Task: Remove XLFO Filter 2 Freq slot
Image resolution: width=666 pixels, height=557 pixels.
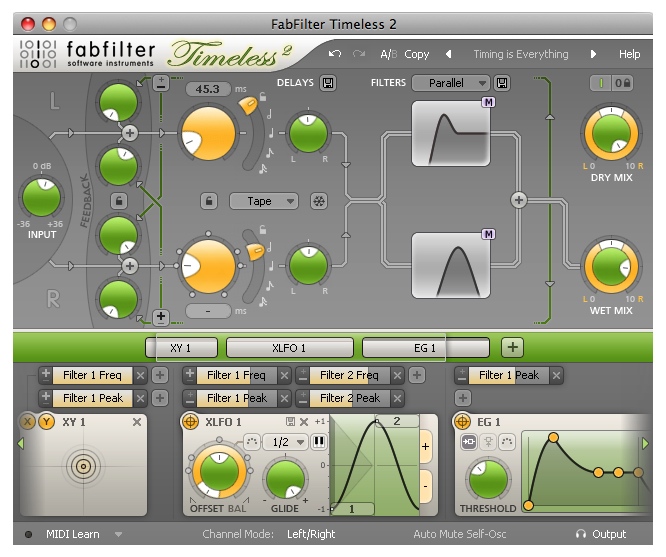Action: point(397,375)
